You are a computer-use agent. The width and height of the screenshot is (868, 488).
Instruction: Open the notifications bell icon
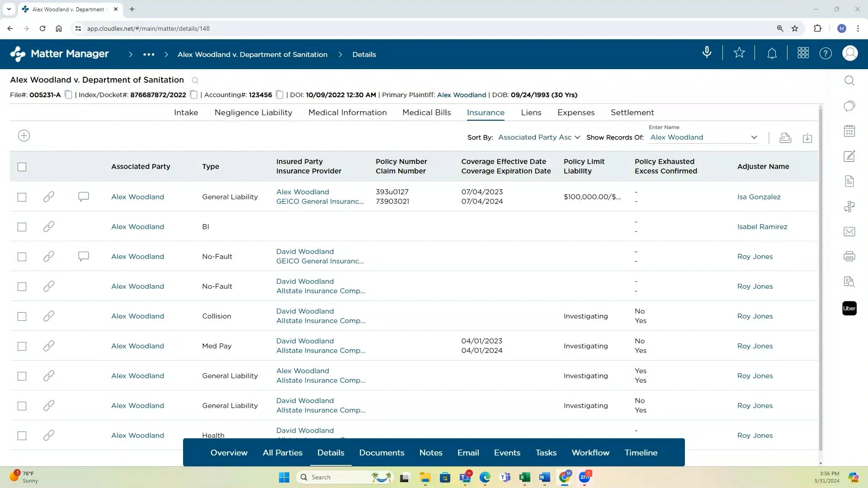pos(772,54)
